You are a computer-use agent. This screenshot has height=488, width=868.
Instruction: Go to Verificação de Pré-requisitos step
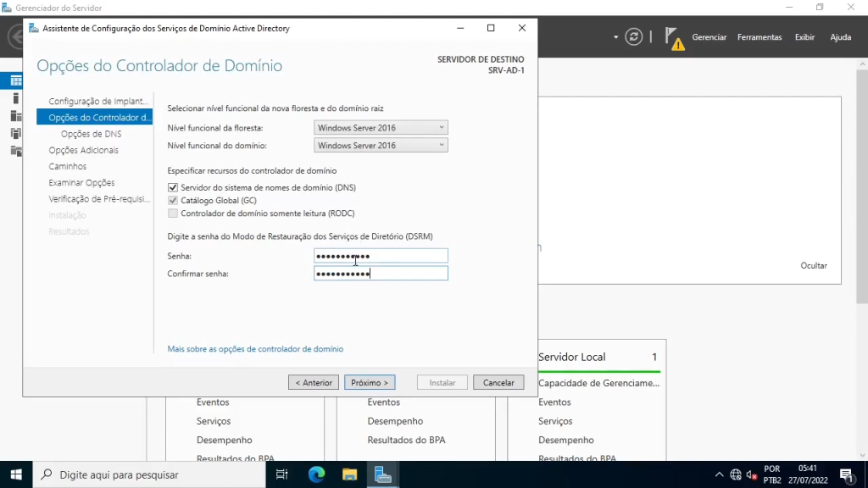[99, 198]
